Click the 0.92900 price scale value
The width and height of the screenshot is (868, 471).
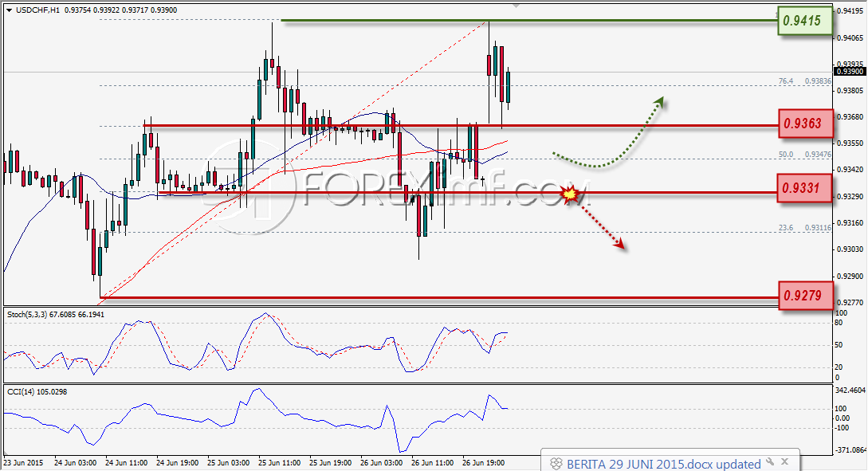click(x=850, y=276)
